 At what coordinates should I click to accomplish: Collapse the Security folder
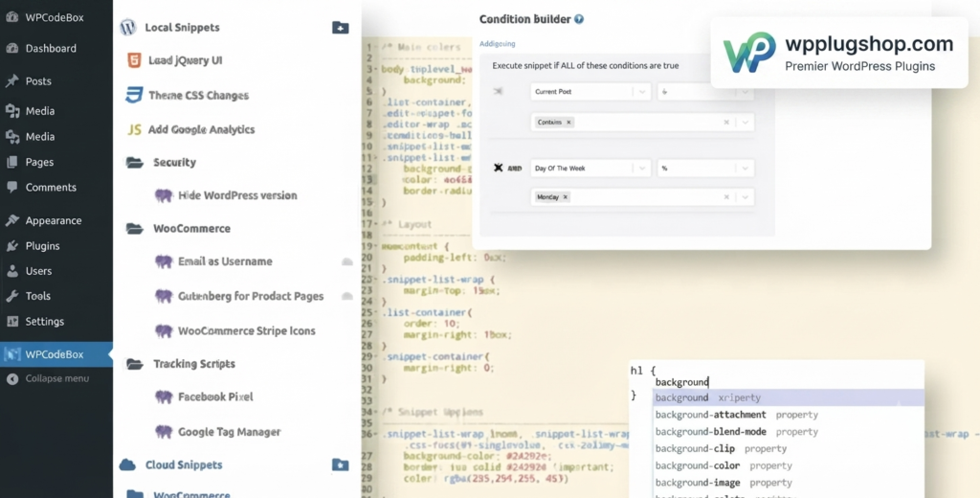[x=174, y=162]
